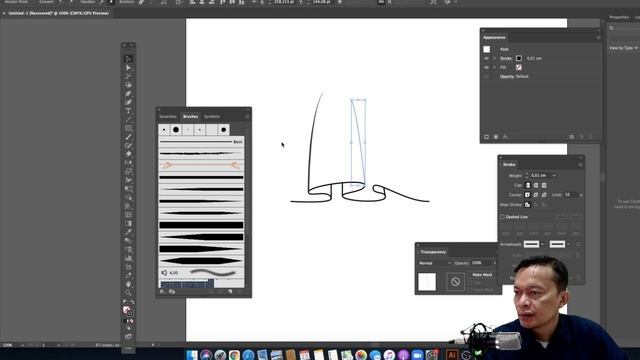
Task: Click the Fill none swatch in Appearance
Action: (519, 67)
